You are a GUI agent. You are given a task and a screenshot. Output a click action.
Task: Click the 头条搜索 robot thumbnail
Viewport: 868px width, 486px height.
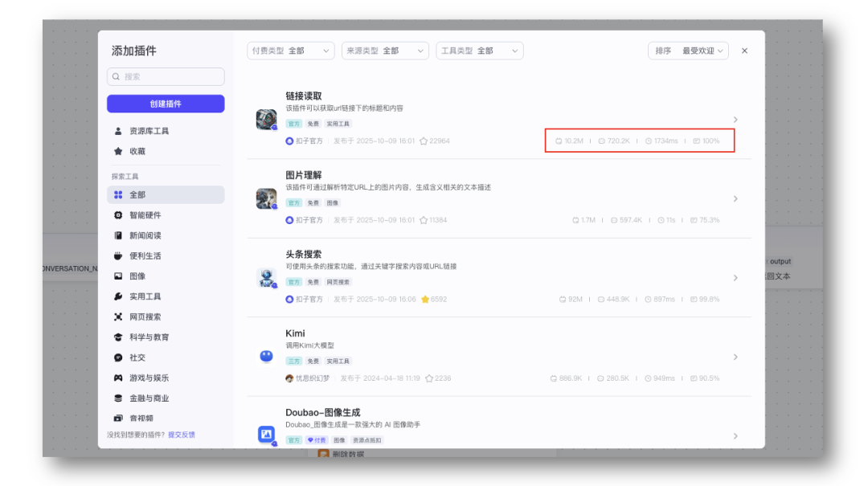266,278
